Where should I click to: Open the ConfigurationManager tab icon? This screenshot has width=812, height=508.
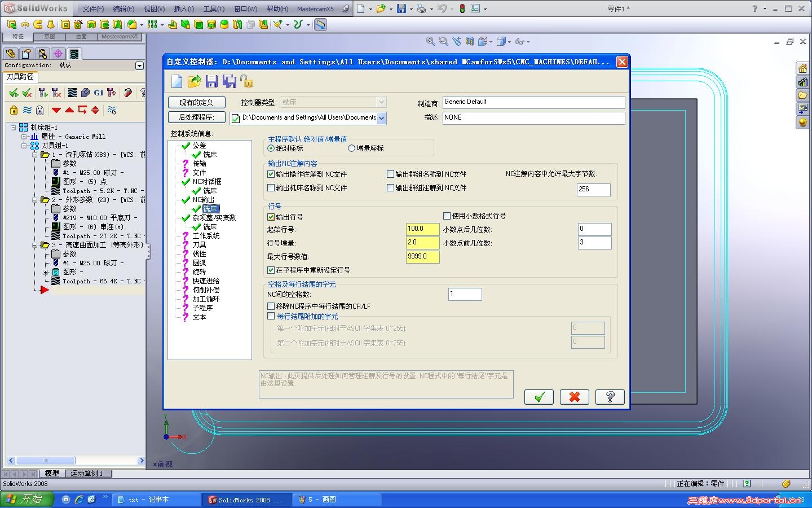coord(42,54)
